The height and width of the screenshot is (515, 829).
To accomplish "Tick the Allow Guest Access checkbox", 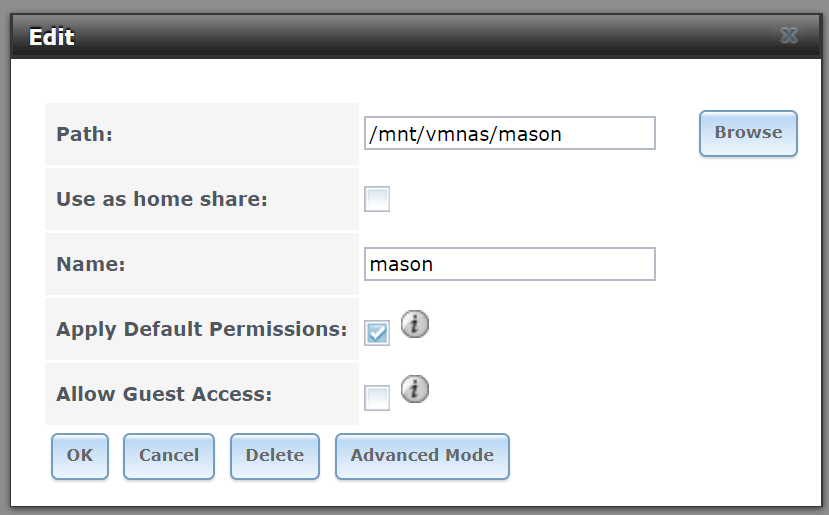I will pos(377,398).
